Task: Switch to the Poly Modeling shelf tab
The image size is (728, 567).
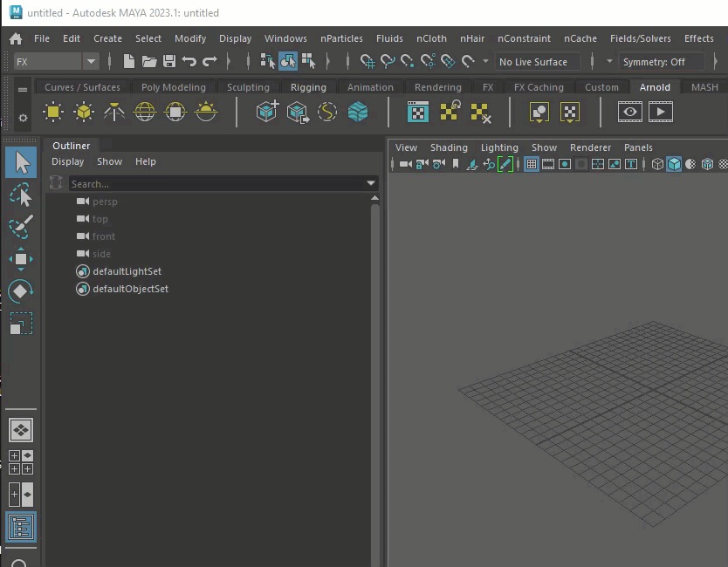Action: 174,86
